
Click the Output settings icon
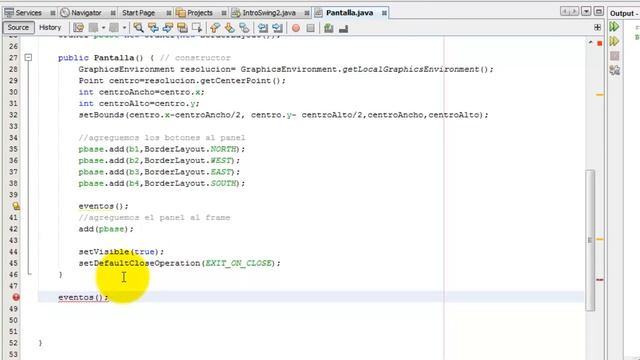614,70
